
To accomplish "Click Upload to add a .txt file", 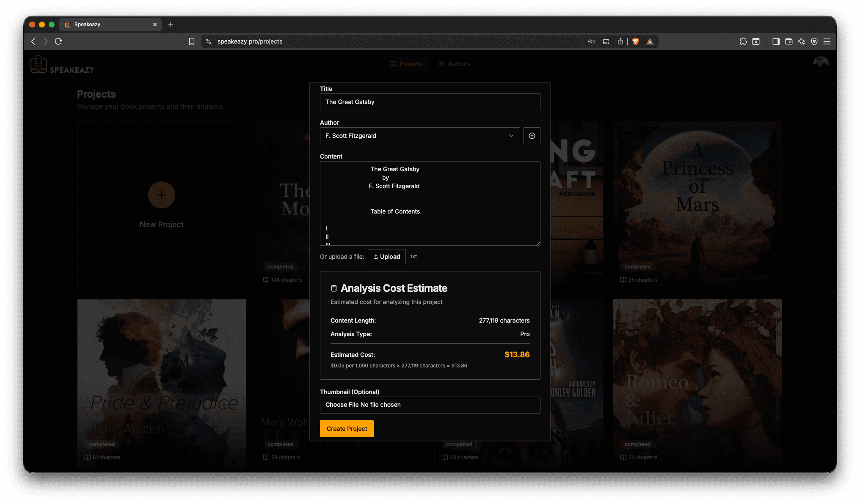I will pyautogui.click(x=386, y=256).
